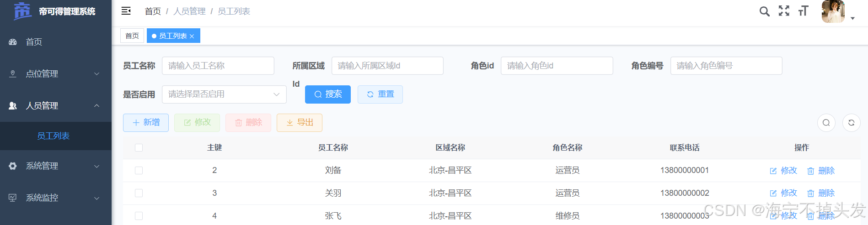Click phone number 13800000002
This screenshot has height=225, width=868.
(685, 193)
